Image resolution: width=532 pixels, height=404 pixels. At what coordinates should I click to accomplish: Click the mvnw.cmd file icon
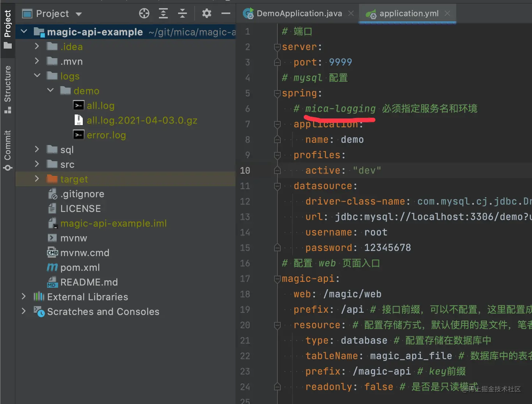tap(53, 252)
